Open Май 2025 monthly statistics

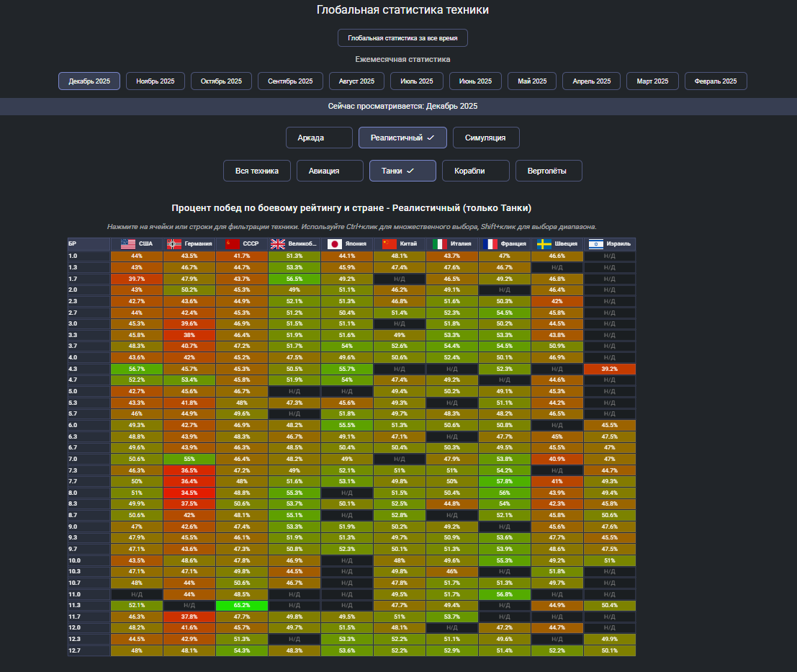click(532, 81)
